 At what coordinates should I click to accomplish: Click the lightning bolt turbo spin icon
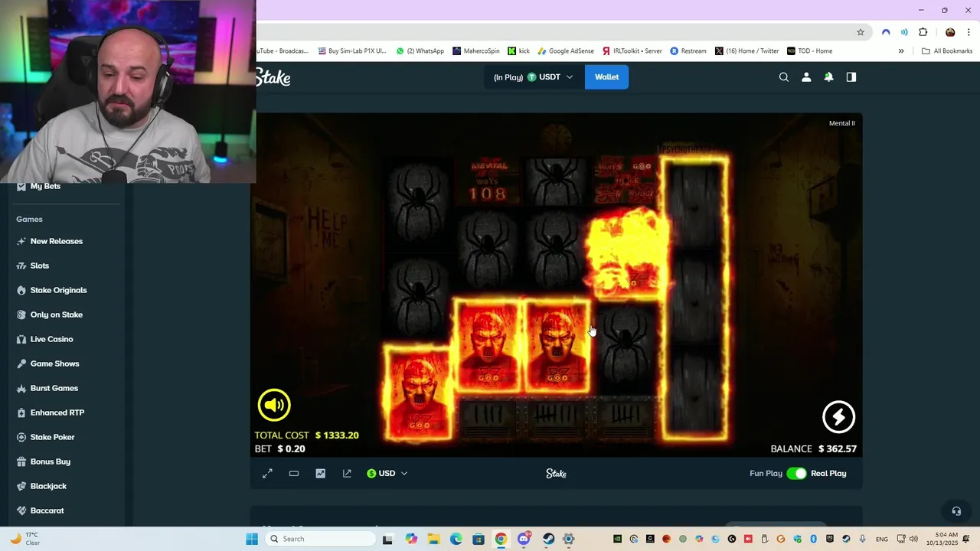(x=838, y=416)
